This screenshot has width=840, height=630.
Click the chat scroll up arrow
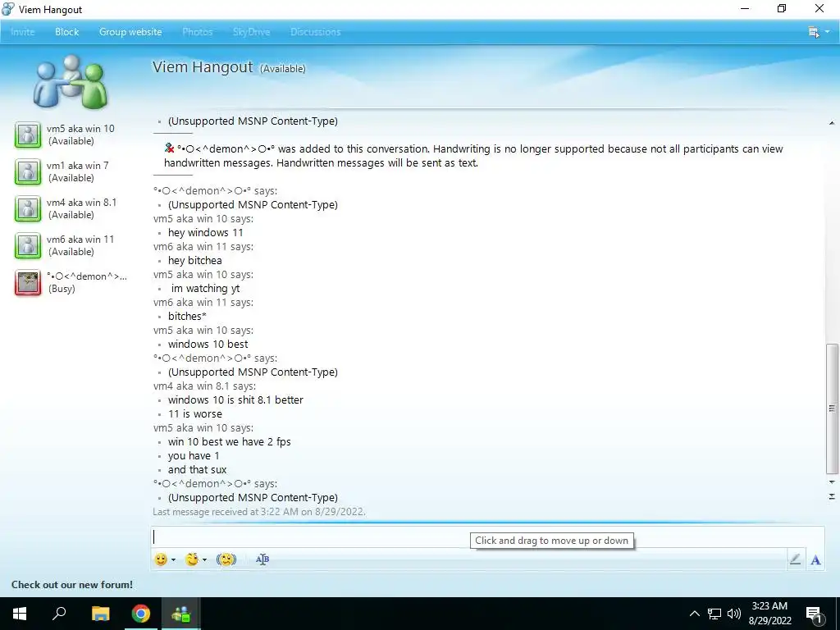[x=832, y=123]
